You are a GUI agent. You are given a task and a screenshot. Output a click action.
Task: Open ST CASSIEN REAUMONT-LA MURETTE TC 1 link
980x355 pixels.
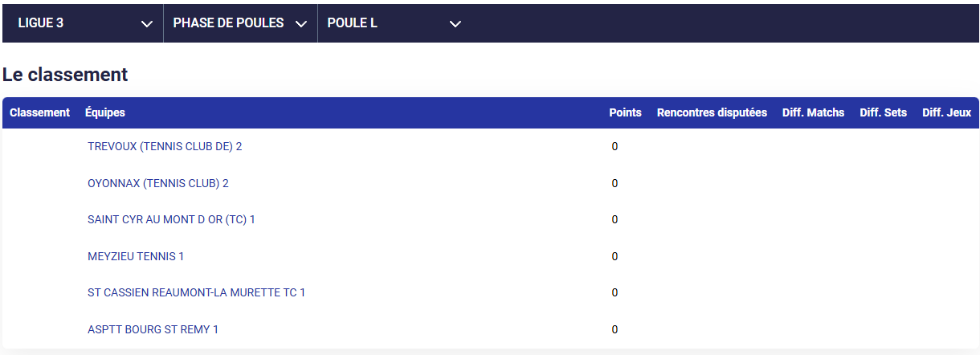[x=197, y=292]
